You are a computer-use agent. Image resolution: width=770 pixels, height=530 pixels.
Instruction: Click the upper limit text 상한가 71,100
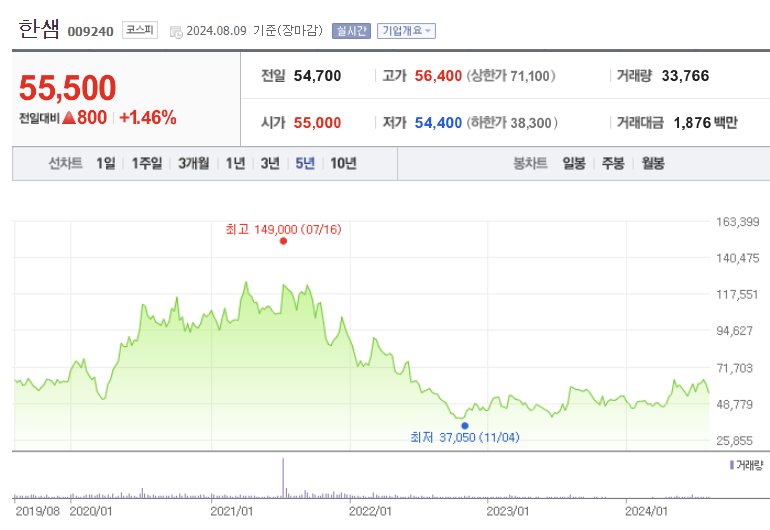point(511,76)
